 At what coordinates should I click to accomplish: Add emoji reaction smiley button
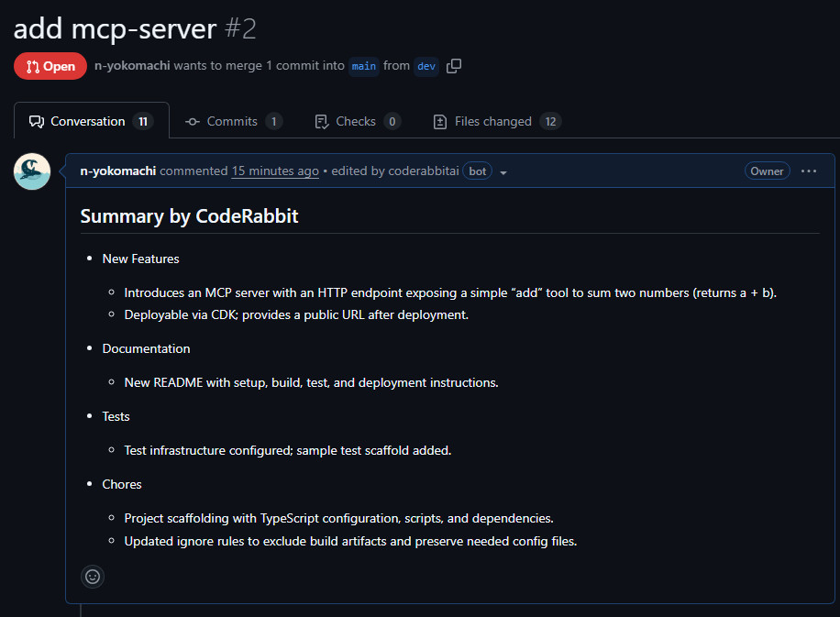(93, 577)
